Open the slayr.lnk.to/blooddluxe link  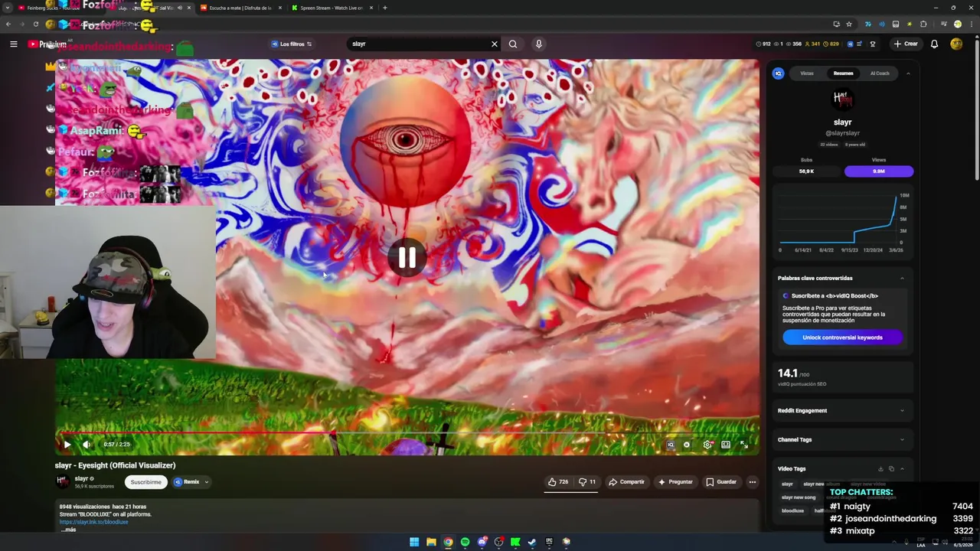[x=93, y=522]
